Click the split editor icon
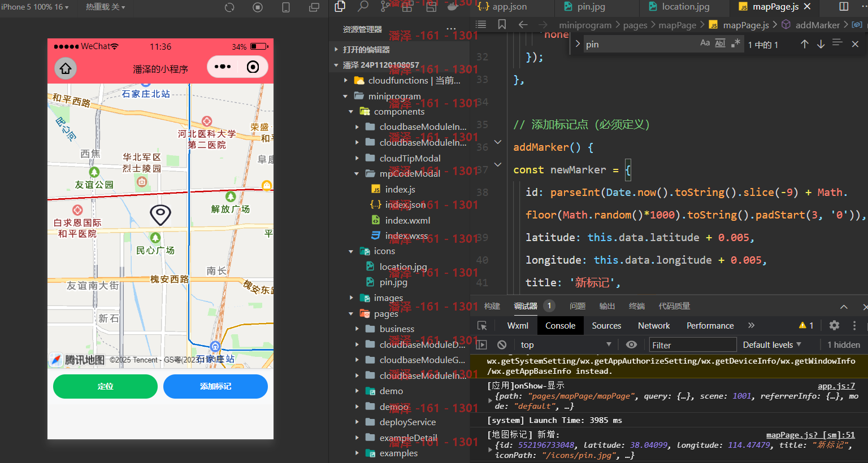Screen dimensions: 868x463 (x=844, y=6)
